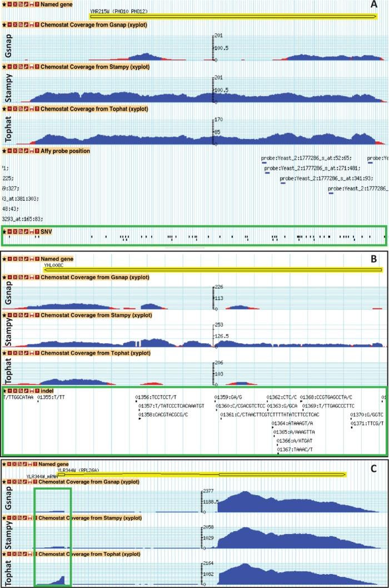The image size is (389, 588).
Task: Toggle favorite star on Affy probe position track
Action: (x=5, y=151)
